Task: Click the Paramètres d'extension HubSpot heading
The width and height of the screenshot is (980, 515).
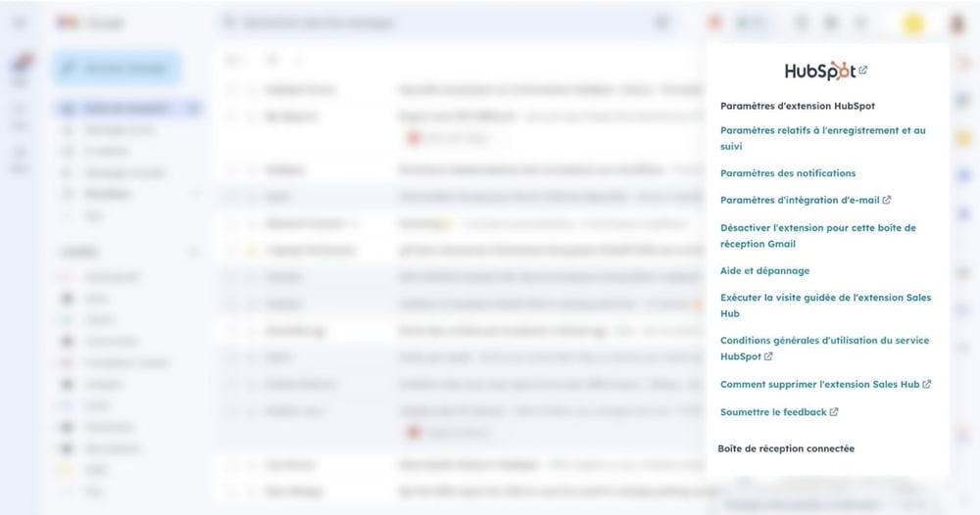Action: click(797, 106)
